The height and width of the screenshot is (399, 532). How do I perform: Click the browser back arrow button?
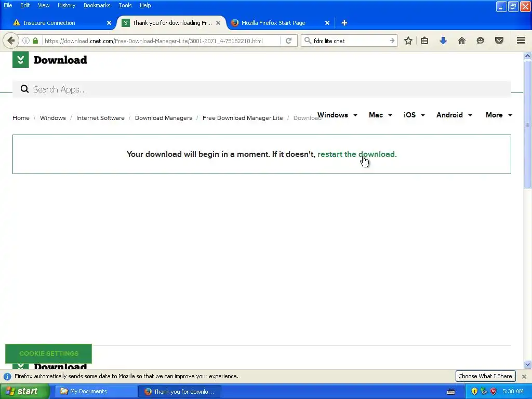(x=11, y=41)
